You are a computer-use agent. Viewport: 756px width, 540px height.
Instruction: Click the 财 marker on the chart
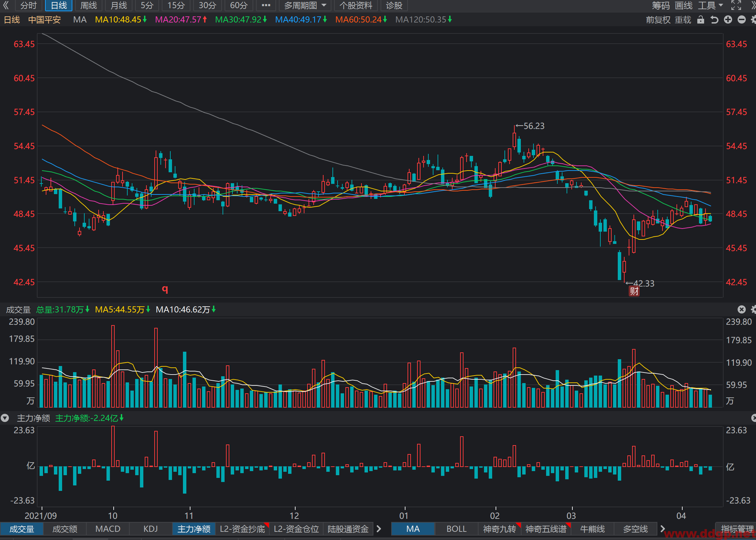(634, 291)
